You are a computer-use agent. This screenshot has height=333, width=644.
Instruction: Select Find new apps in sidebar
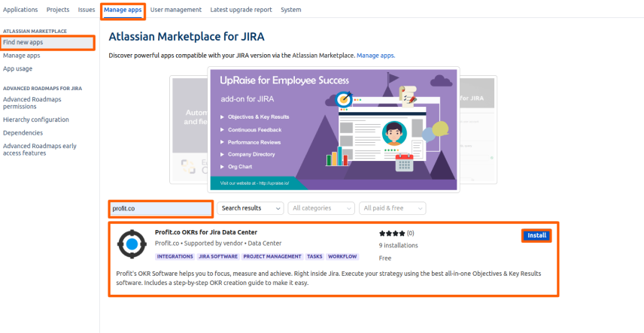47,42
